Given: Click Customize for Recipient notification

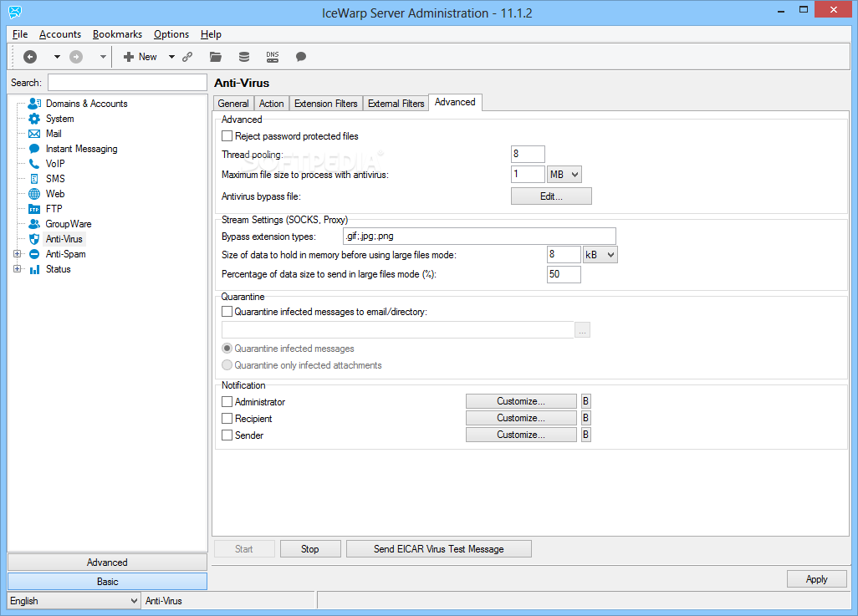Looking at the screenshot, I should coord(521,418).
